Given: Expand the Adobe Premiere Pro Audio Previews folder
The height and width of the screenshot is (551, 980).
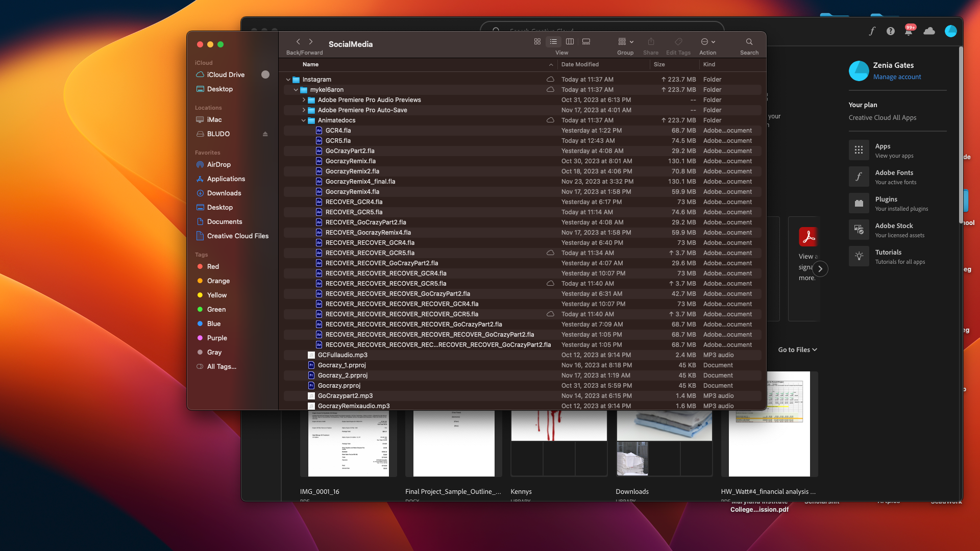Looking at the screenshot, I should [304, 99].
